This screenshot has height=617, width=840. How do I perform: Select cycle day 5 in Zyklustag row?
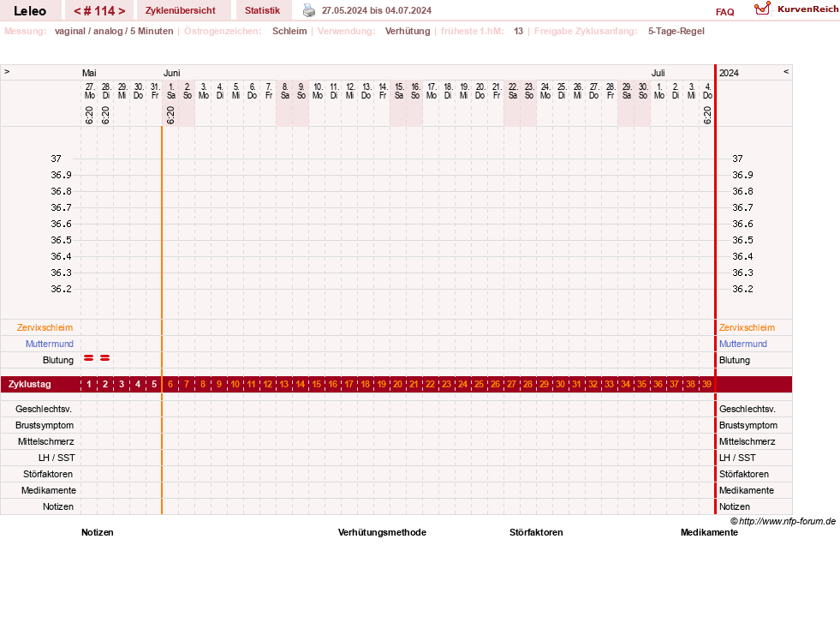pyautogui.click(x=154, y=385)
